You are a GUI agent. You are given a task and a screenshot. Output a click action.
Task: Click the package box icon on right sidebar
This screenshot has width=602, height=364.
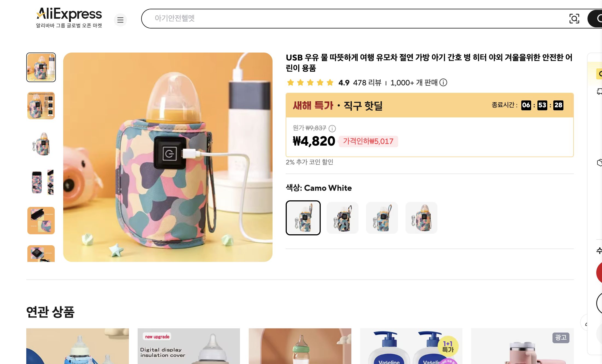point(600,162)
